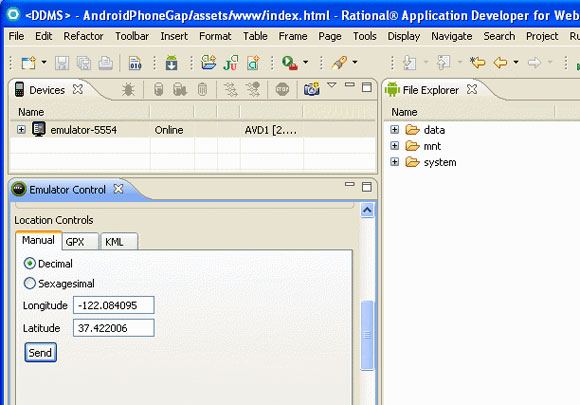Click the Update Heap icon in Devices
Image resolution: width=580 pixels, height=405 pixels.
pos(158,90)
